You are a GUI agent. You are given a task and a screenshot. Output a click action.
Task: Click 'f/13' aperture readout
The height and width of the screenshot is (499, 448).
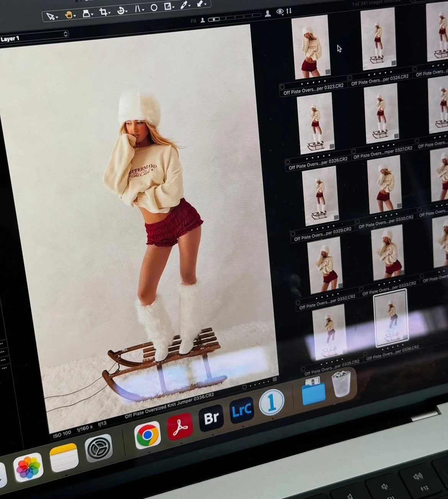coord(102,424)
